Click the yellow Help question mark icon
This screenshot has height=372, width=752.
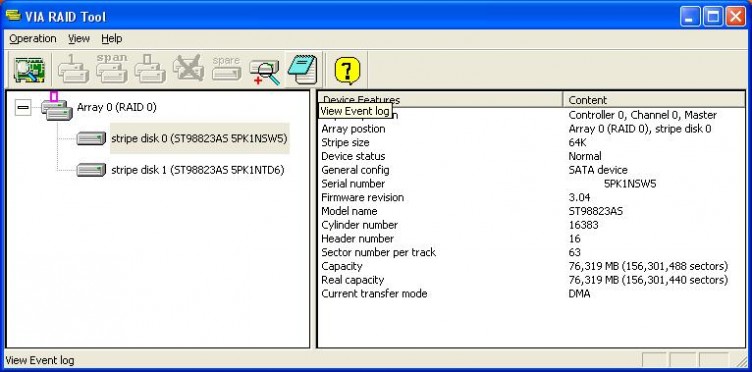pos(347,70)
